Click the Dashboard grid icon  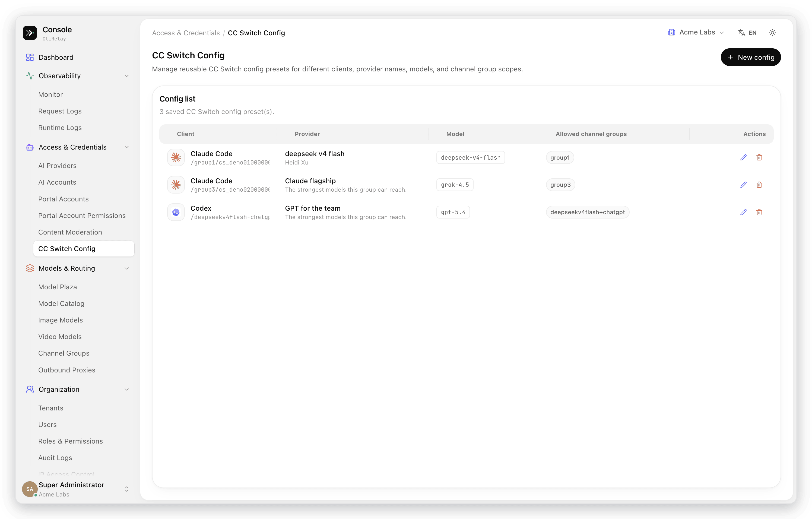click(30, 57)
